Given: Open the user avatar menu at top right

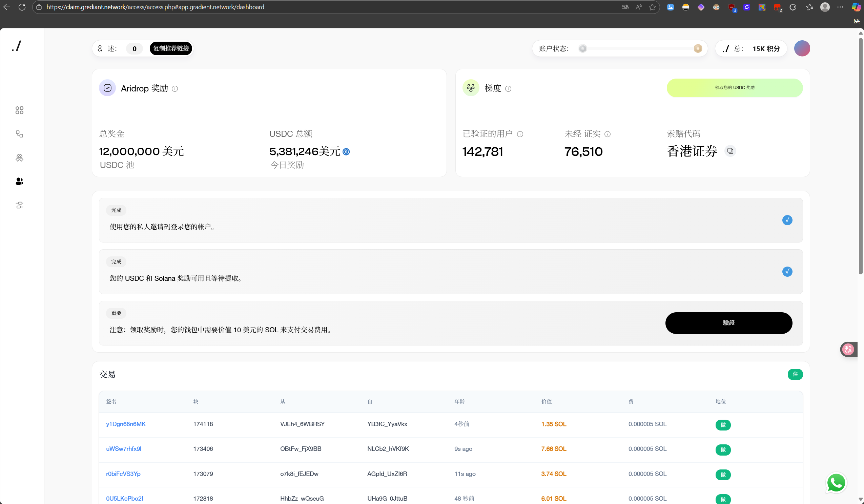Looking at the screenshot, I should point(802,48).
